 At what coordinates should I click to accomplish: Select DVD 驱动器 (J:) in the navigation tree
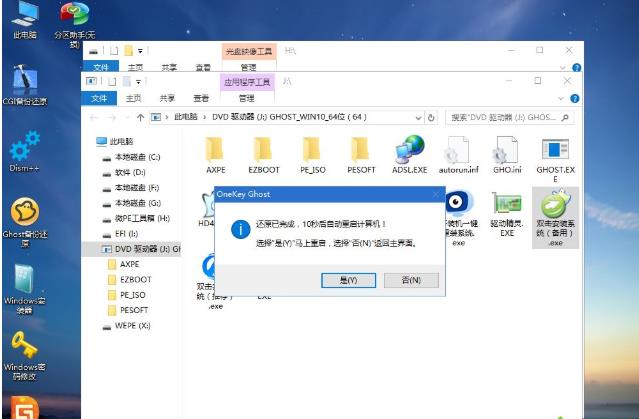[x=131, y=249]
